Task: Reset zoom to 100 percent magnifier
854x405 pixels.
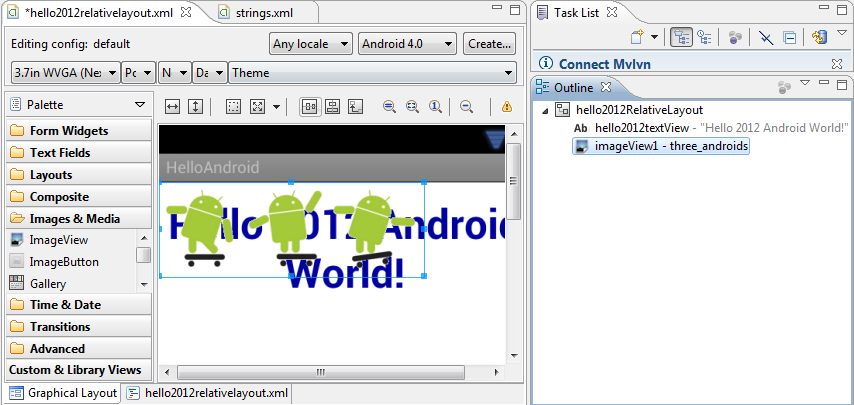Action: click(435, 107)
